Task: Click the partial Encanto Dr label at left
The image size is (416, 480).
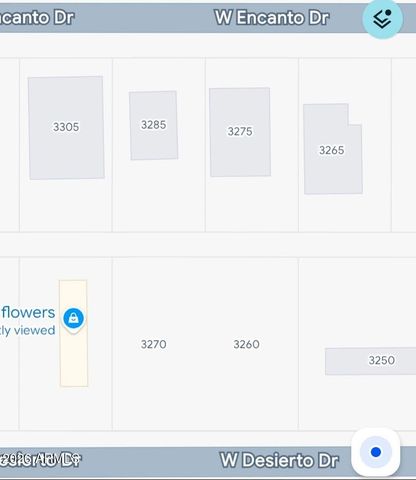Action: [37, 17]
